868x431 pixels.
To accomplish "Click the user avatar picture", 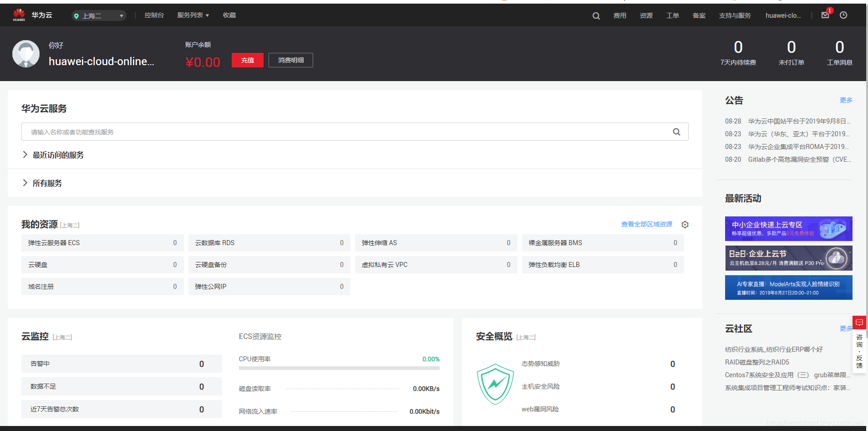I will [x=26, y=54].
